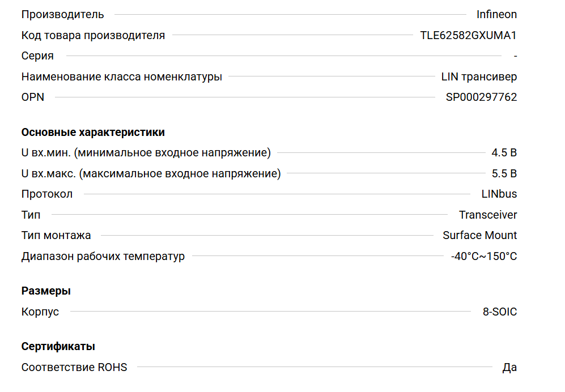
Task: Click the Серия label
Action: (x=37, y=56)
